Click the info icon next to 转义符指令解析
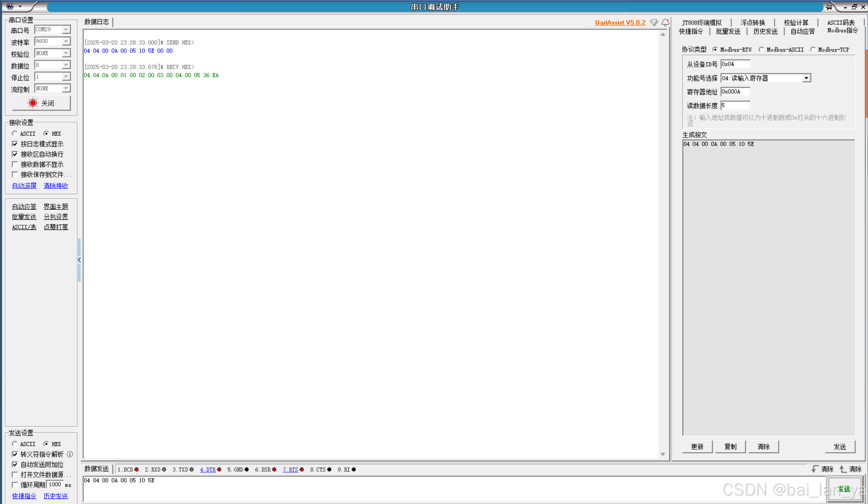The height and width of the screenshot is (504, 868). pyautogui.click(x=70, y=454)
